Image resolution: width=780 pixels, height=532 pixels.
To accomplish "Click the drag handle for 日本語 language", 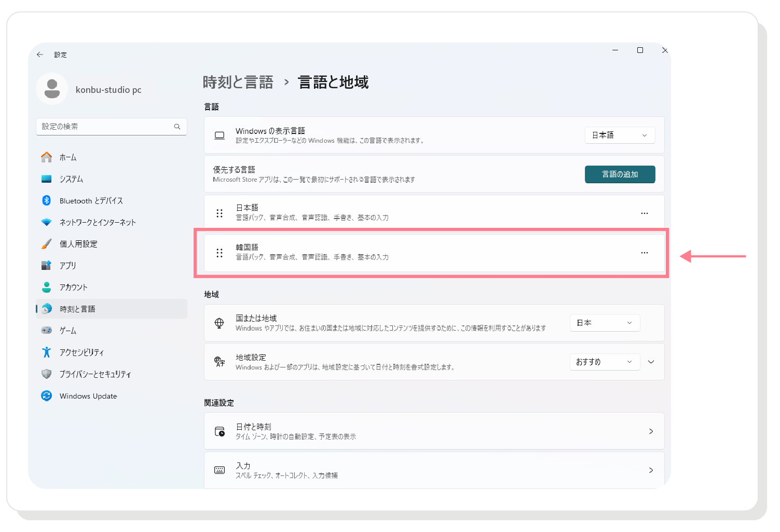I will point(220,213).
